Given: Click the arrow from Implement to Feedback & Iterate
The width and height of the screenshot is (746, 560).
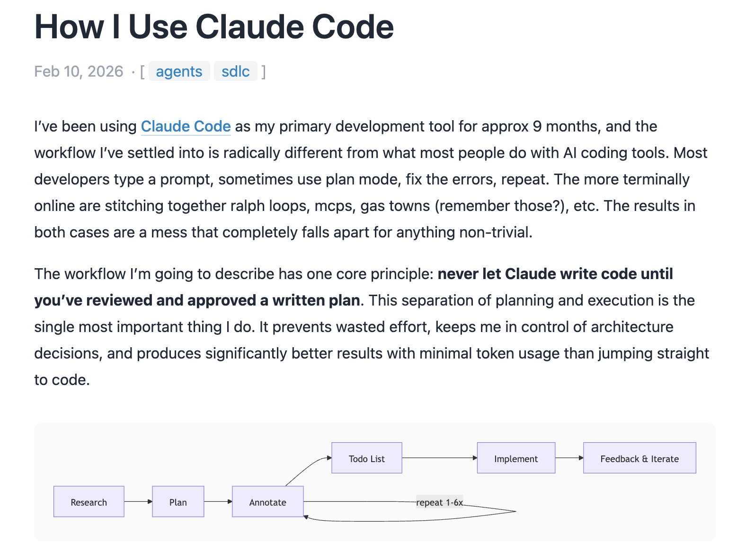Looking at the screenshot, I should (569, 458).
